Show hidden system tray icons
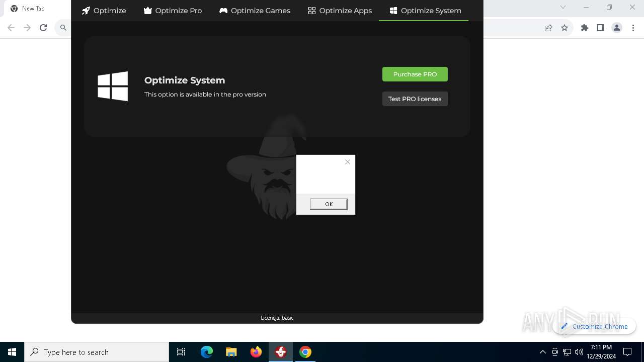The width and height of the screenshot is (644, 362). click(x=543, y=352)
